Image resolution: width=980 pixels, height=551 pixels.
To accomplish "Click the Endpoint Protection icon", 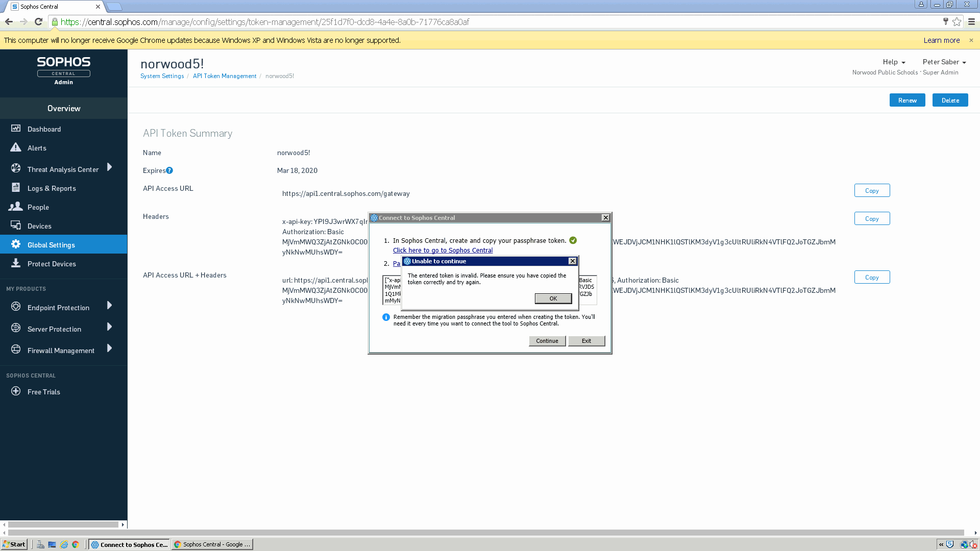I will tap(16, 306).
